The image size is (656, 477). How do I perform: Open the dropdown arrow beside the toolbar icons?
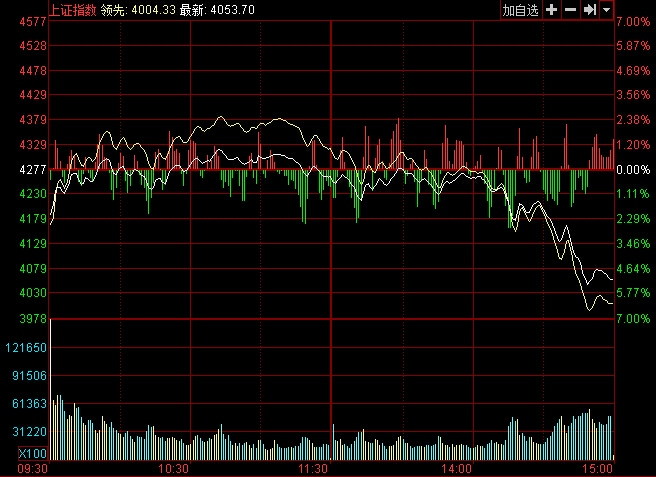pos(606,10)
